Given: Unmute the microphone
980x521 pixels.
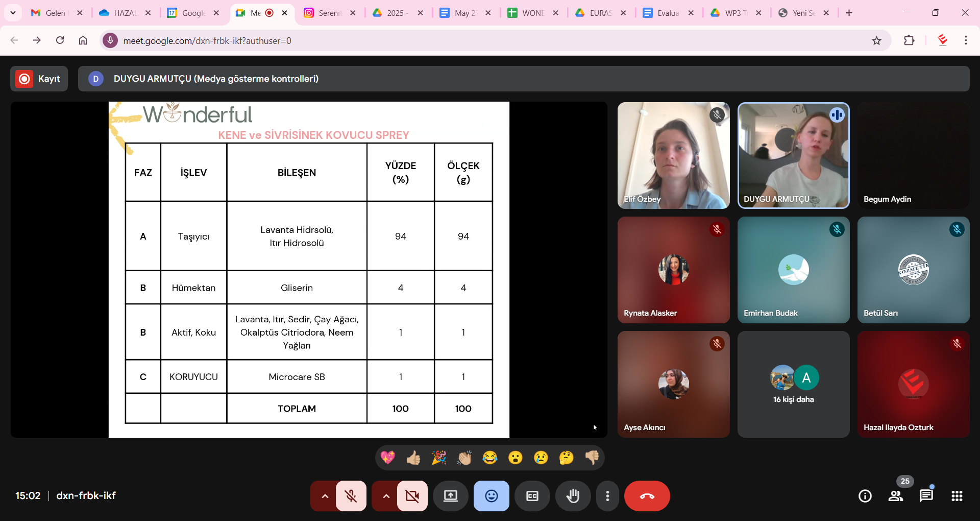Looking at the screenshot, I should point(351,496).
